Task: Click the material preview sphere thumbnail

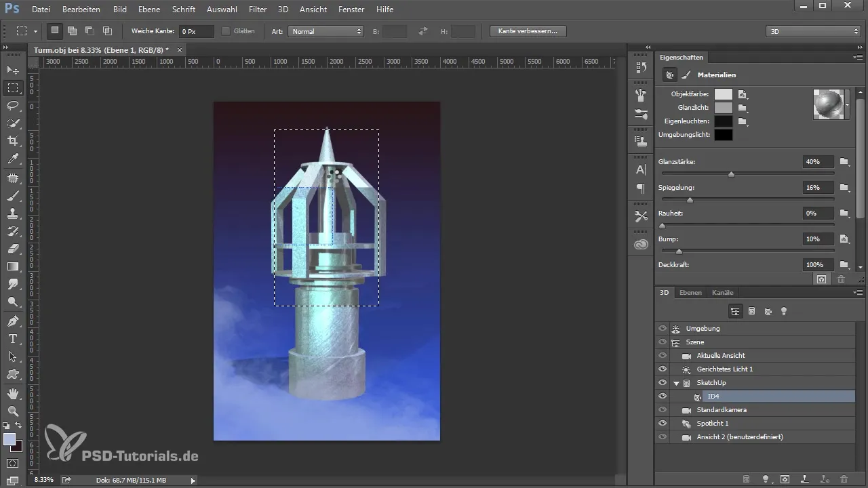Action: 828,104
